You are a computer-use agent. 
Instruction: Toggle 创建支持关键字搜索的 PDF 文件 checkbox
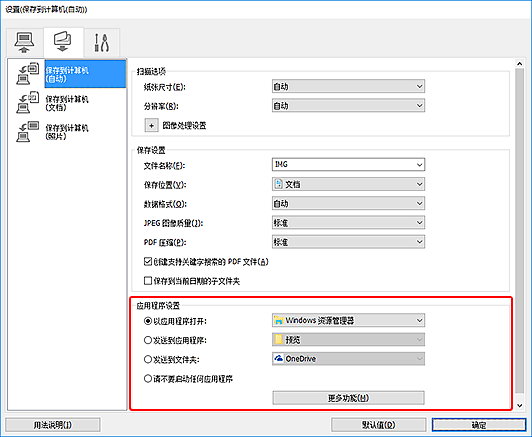coord(148,262)
